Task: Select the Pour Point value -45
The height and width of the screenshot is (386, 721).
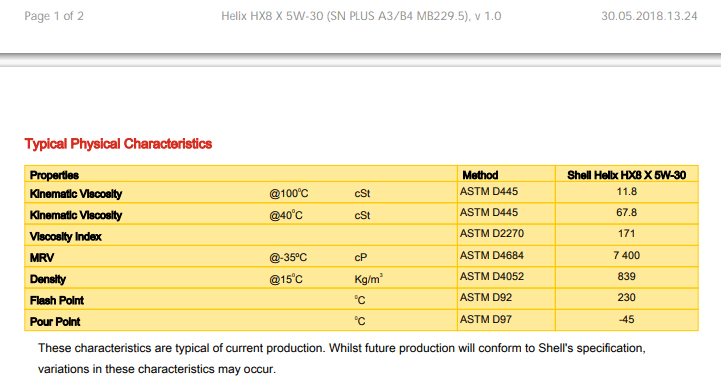Action: pos(626,319)
